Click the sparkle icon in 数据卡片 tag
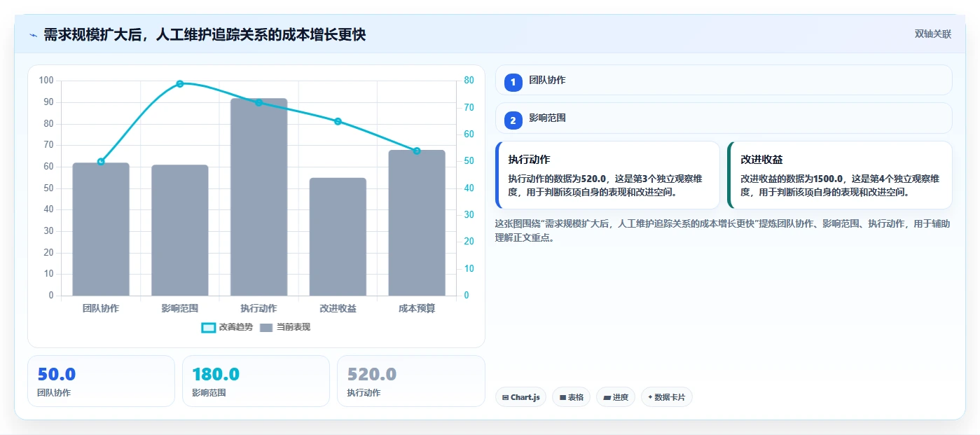 coord(651,397)
